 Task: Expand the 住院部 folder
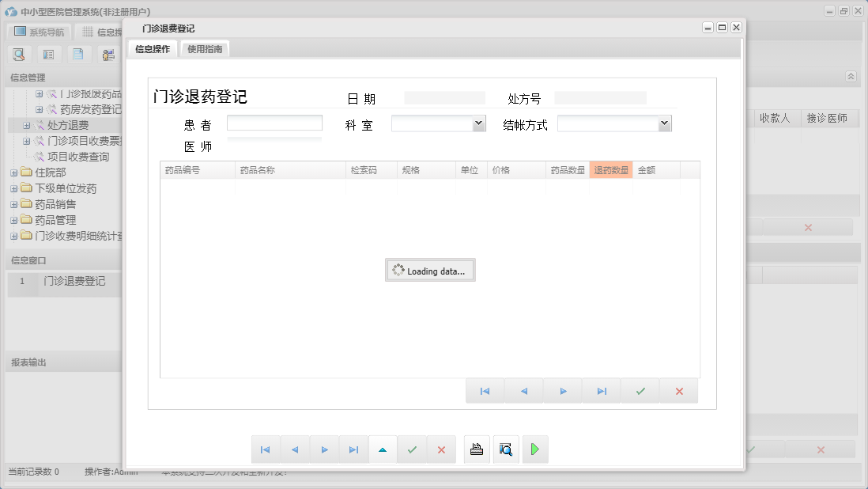(14, 172)
